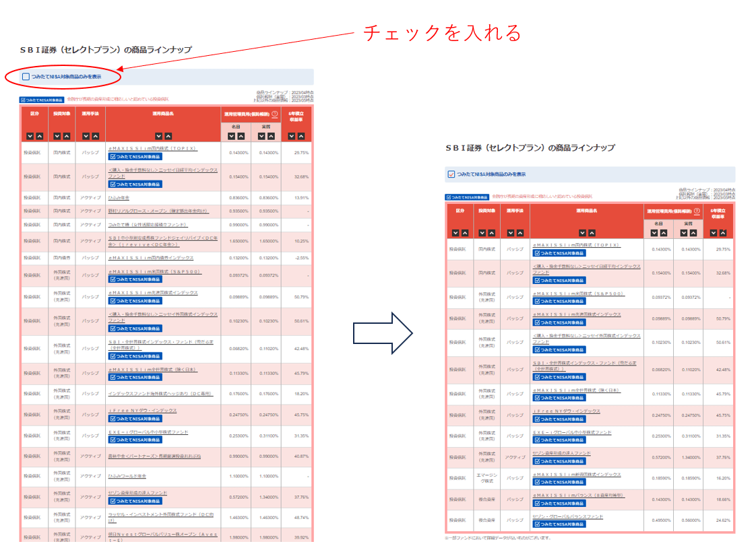Sort the 区分 column descending
The width and height of the screenshot is (756, 550).
point(30,136)
